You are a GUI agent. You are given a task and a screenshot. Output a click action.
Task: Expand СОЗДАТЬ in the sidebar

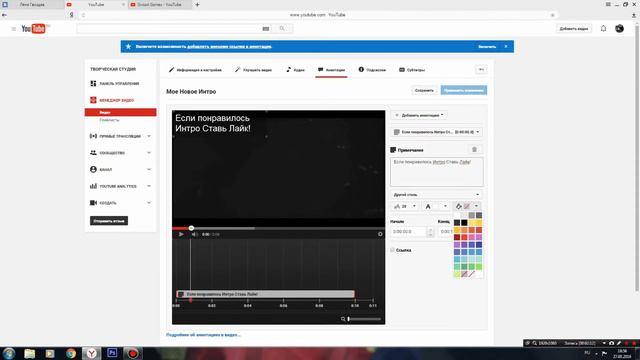pos(120,203)
